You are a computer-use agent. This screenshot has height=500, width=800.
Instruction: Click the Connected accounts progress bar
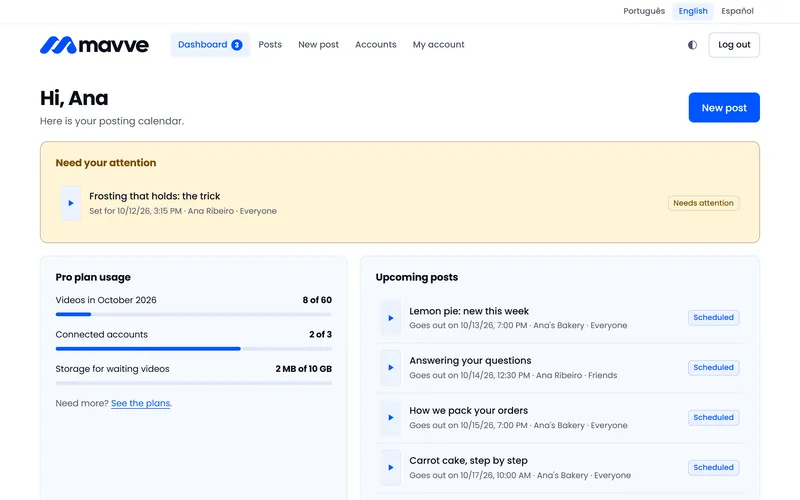[193, 348]
